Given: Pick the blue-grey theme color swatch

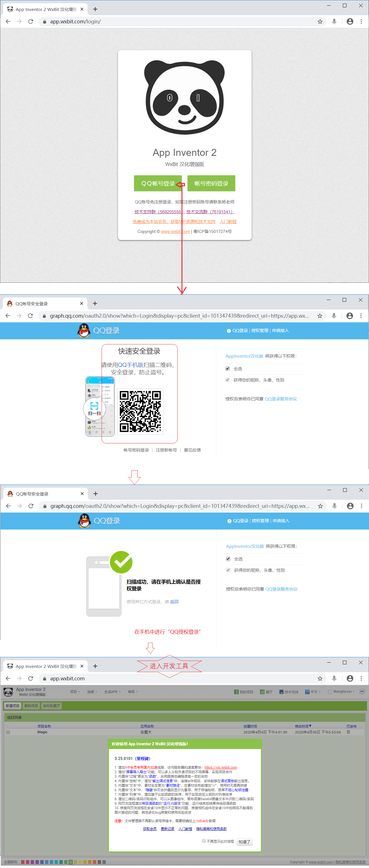Looking at the screenshot, I should [104, 862].
